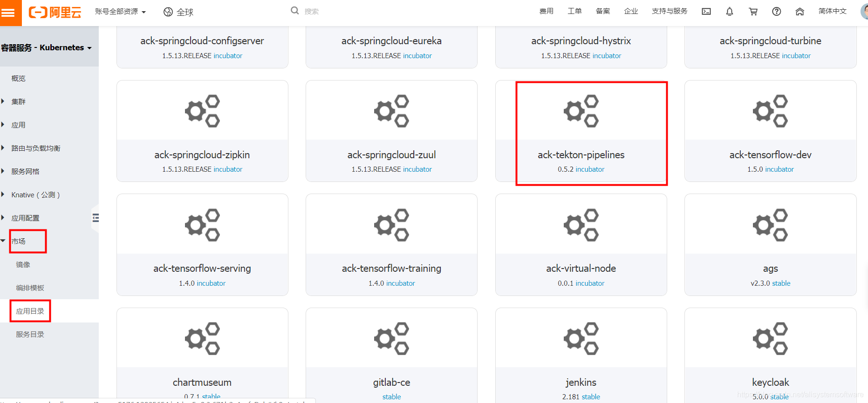Image resolution: width=868 pixels, height=403 pixels.
Task: Open the orange hamburger menu
Action: pos(10,13)
